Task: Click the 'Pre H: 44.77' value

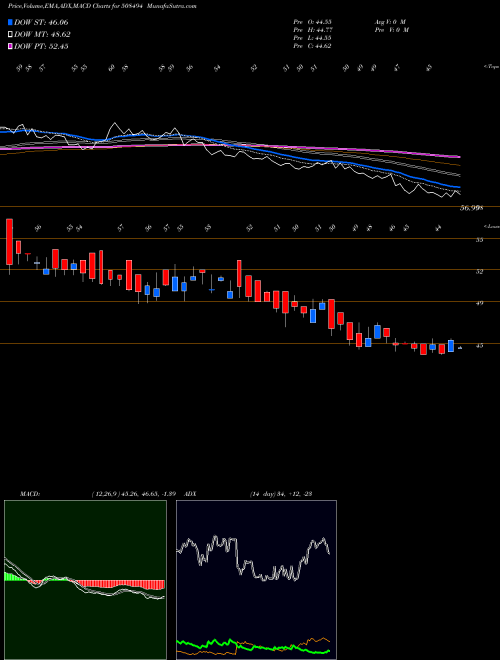Action: 312,30
